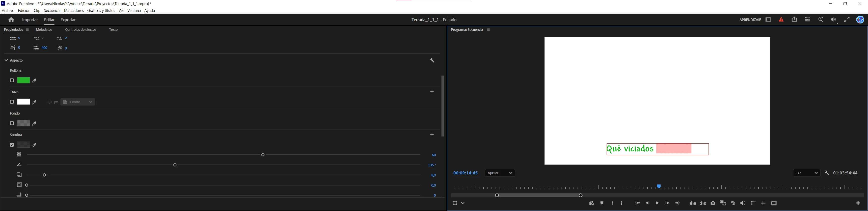Export a frame with the camera icon

[713, 203]
